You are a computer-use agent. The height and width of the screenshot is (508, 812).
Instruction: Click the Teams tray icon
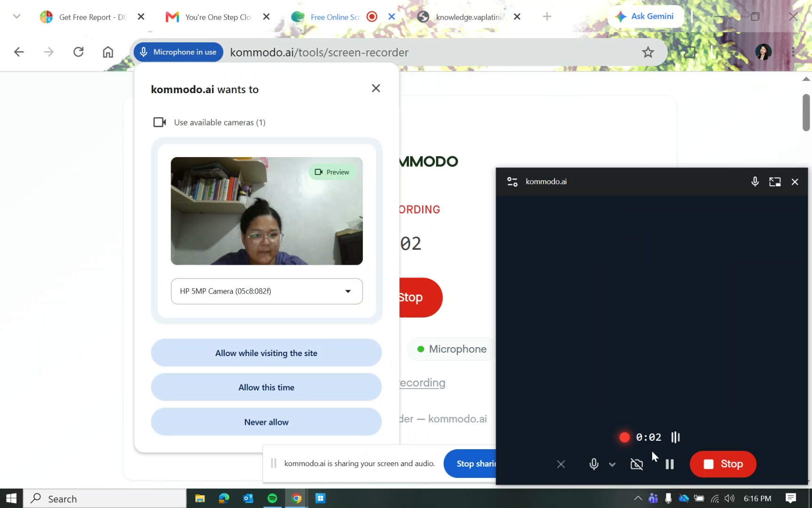[653, 498]
